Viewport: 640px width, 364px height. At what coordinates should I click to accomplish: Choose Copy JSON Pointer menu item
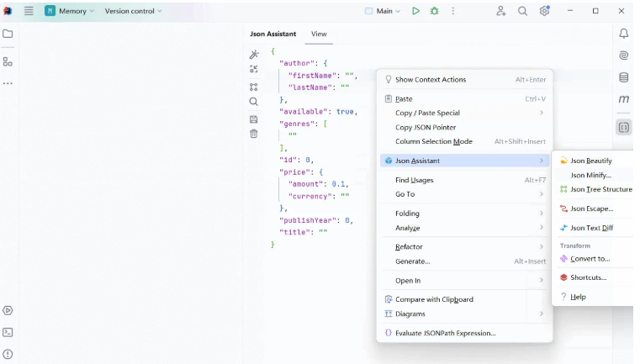click(x=464, y=127)
